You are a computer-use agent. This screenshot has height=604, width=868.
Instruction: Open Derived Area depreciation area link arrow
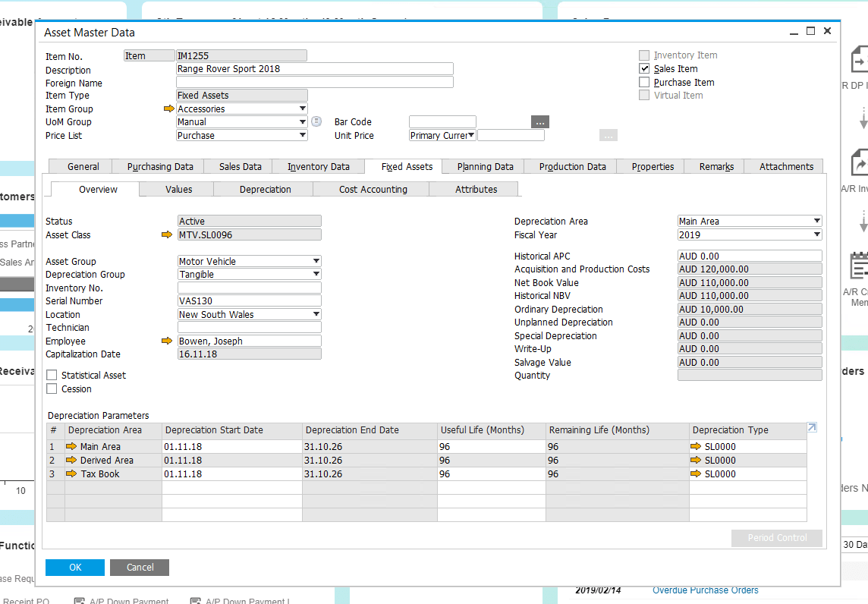click(71, 460)
